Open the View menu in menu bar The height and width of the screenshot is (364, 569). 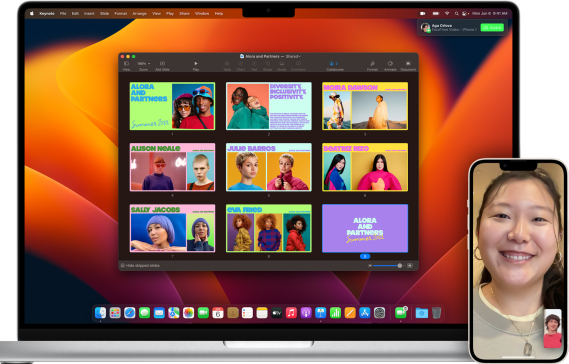tap(156, 13)
